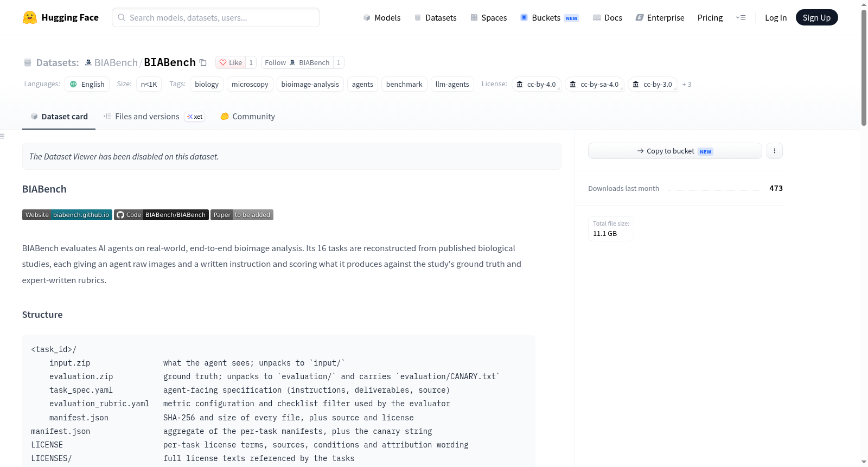Click the Sign Up button
The image size is (868, 467).
click(x=816, y=17)
